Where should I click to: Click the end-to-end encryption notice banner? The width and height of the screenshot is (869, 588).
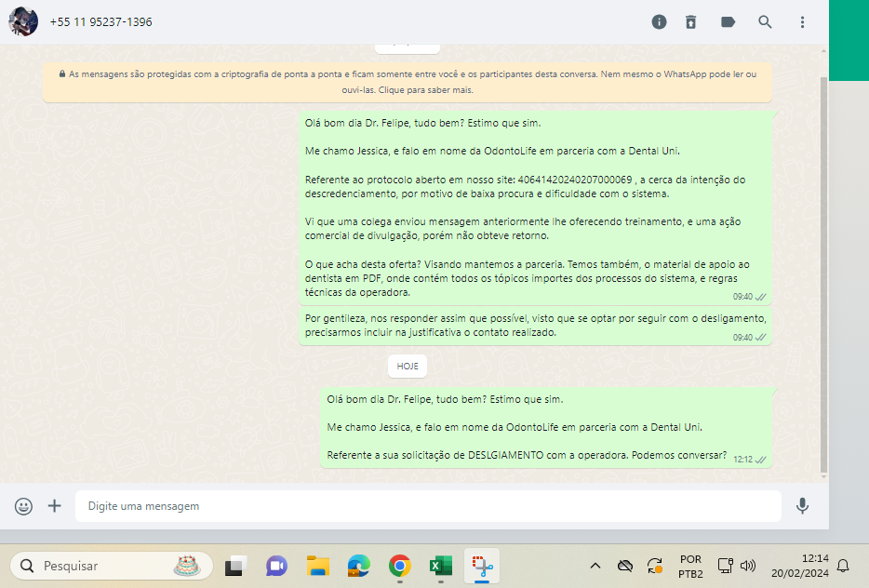click(408, 82)
